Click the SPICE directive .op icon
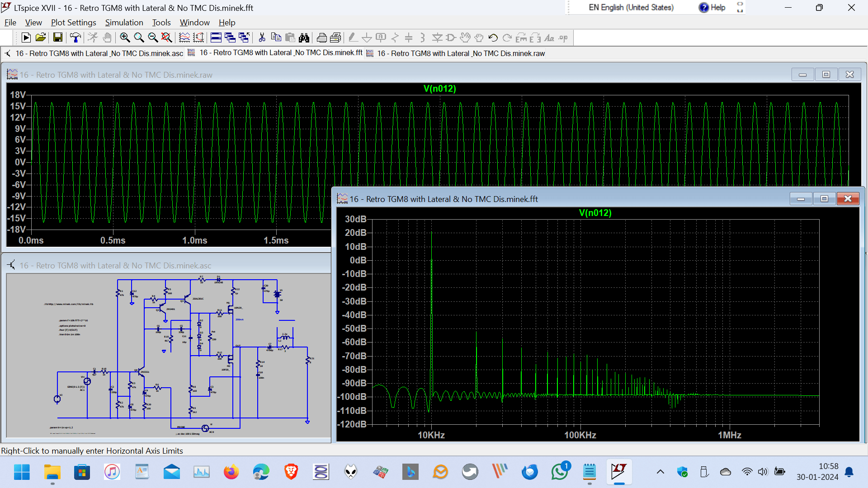Screen dimensions: 868x488 tap(563, 38)
